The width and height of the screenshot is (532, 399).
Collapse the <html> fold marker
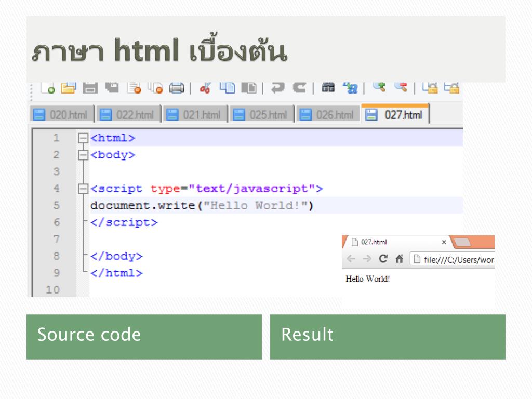point(83,138)
